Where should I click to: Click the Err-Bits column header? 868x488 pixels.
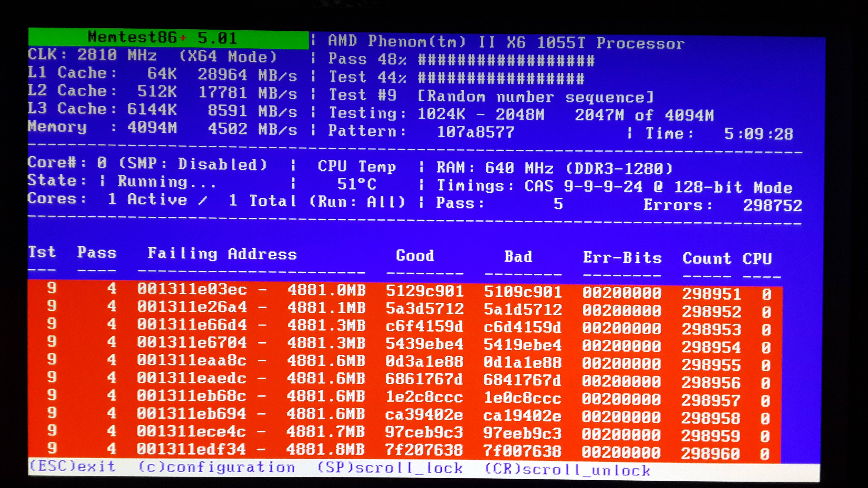point(622,258)
